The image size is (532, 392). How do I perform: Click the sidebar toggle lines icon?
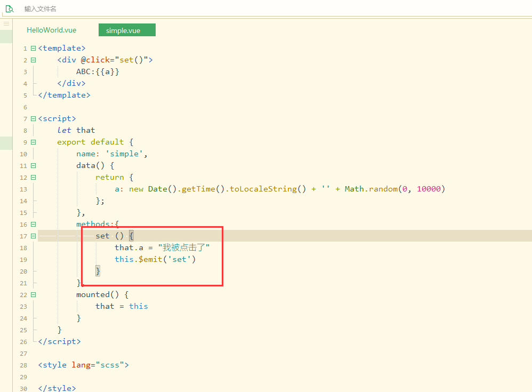pyautogui.click(x=6, y=24)
